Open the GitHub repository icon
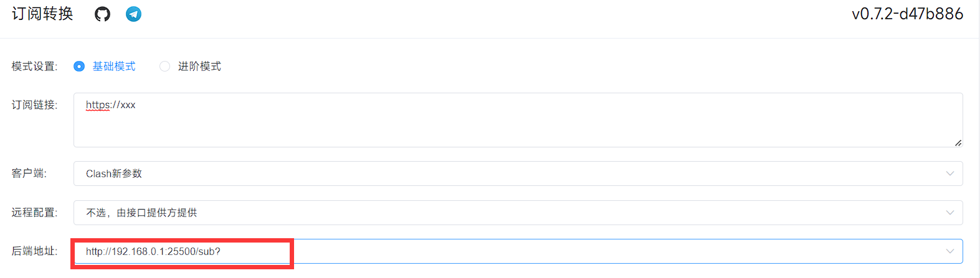 [102, 14]
